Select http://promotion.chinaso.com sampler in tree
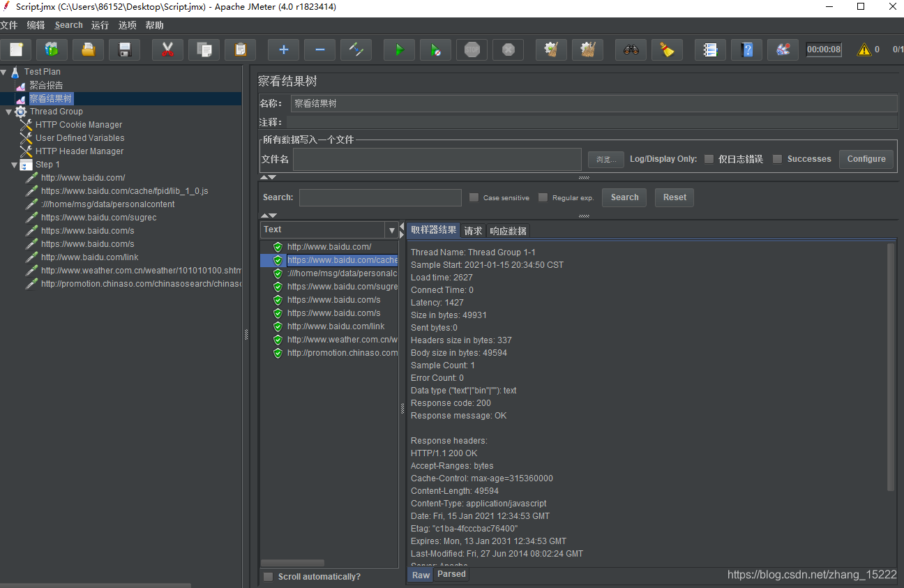This screenshot has height=588, width=904. [141, 284]
